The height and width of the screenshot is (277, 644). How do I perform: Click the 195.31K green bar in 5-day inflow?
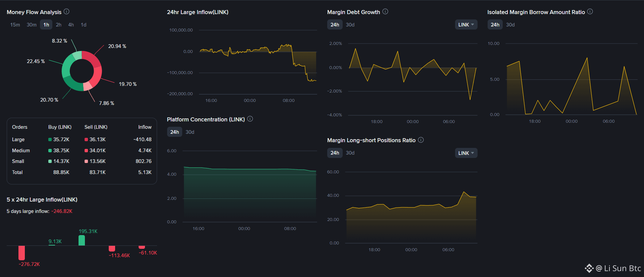tap(82, 240)
